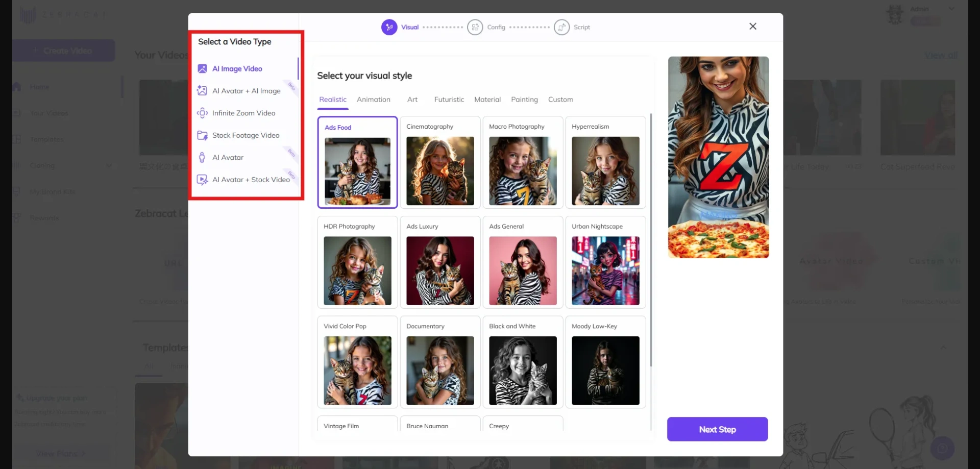Click the AI Image Video icon
This screenshot has height=469, width=980.
tap(202, 68)
